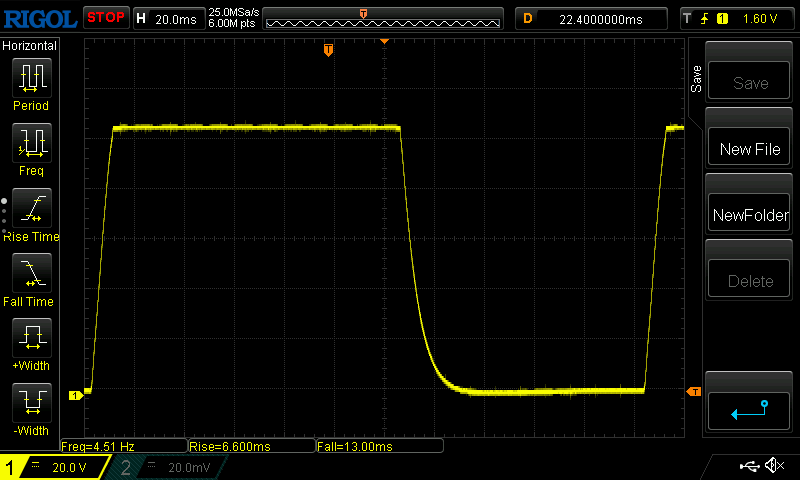Click the USB connection status icon
Viewport: 800px width, 480px height.
point(749,466)
